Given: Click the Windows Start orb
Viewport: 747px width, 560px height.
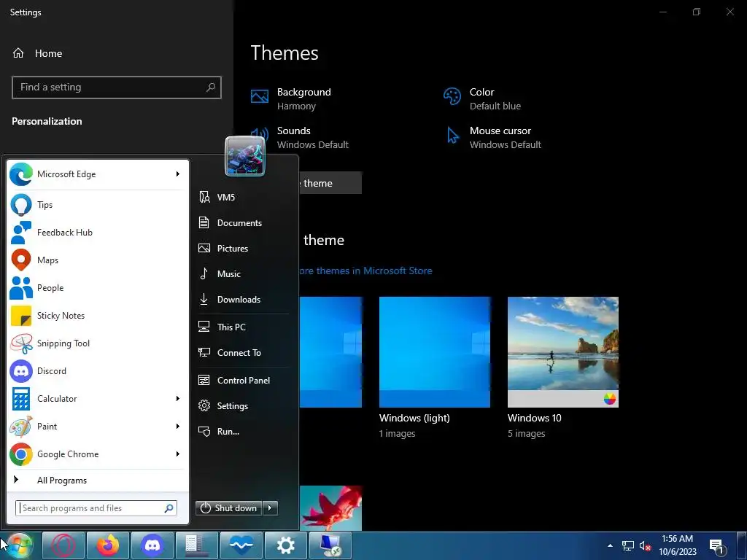Looking at the screenshot, I should tap(18, 545).
